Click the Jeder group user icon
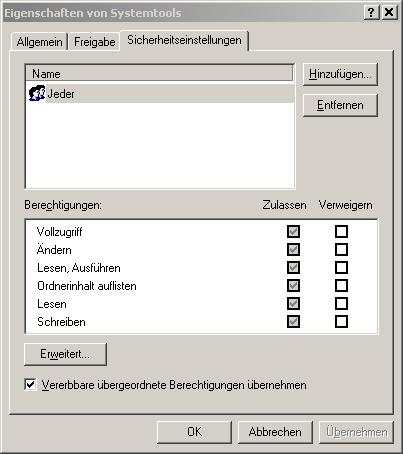This screenshot has width=403, height=454. click(x=37, y=93)
